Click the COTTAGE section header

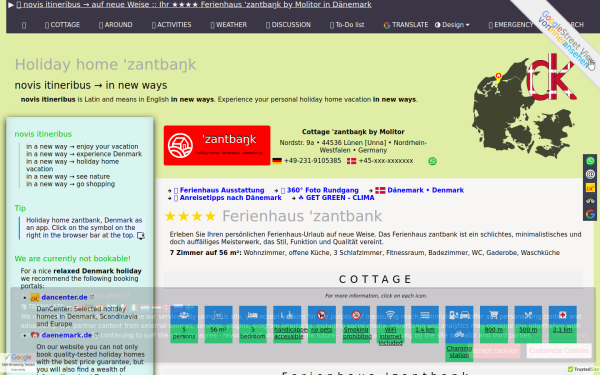(373, 279)
